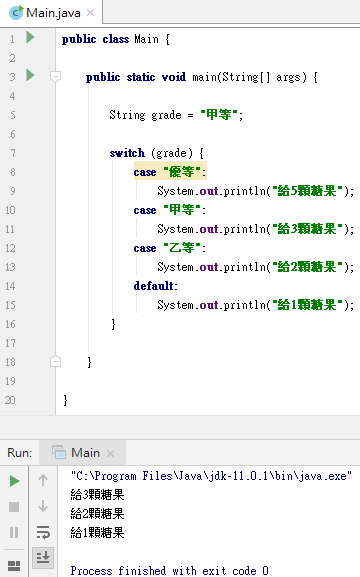Click the println 給3顆糖果 statement in editor
The height and width of the screenshot is (577, 360).
click(255, 229)
